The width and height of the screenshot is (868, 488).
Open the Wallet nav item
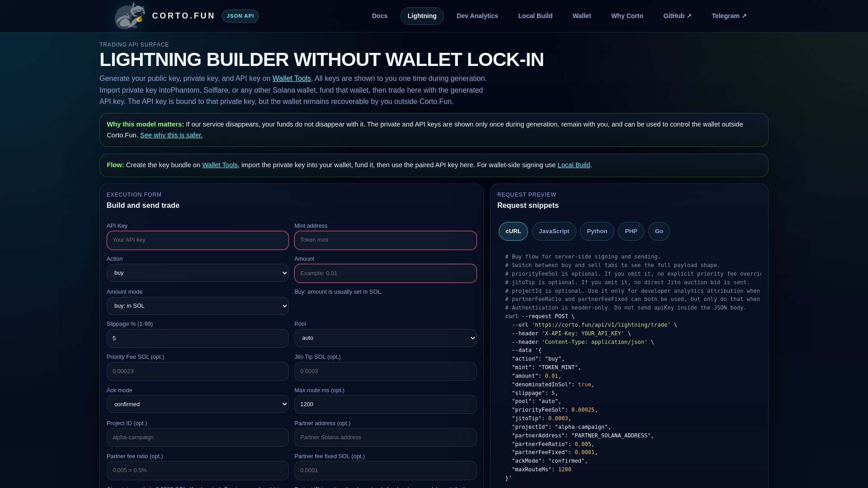click(582, 16)
